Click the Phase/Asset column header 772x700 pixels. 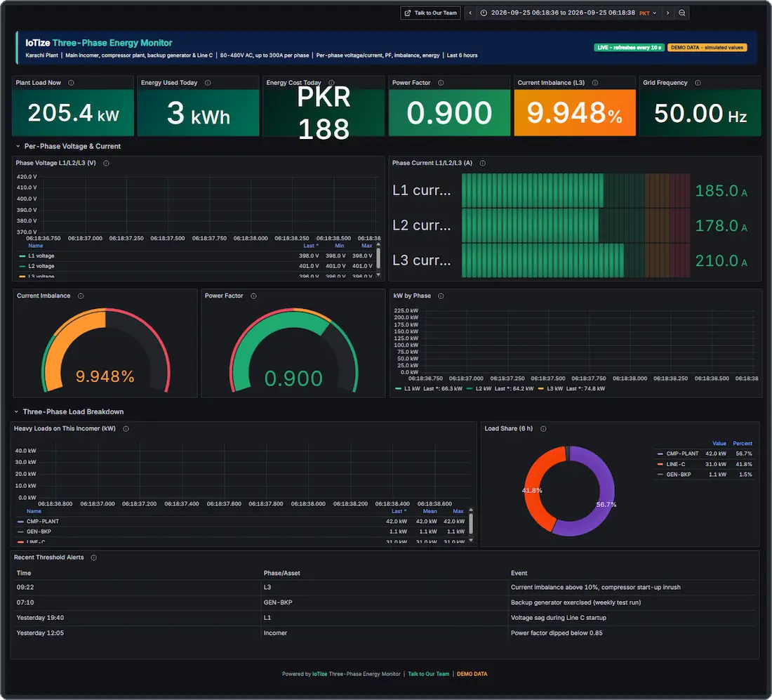[281, 573]
